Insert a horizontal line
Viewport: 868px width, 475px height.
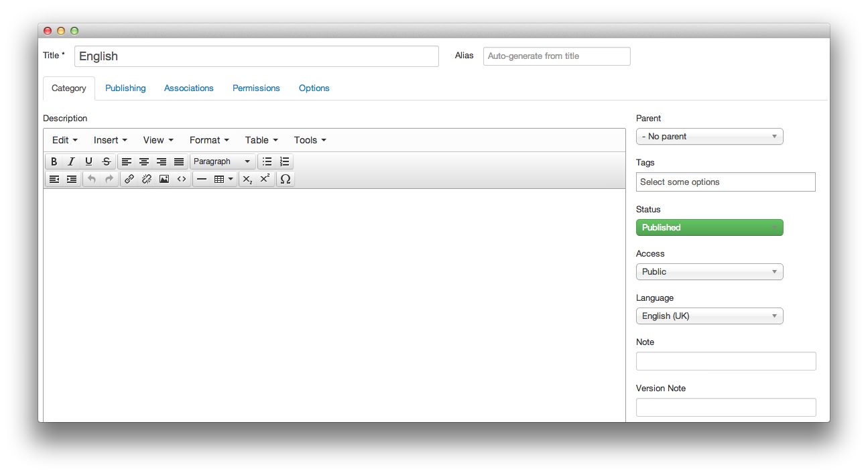[202, 179]
